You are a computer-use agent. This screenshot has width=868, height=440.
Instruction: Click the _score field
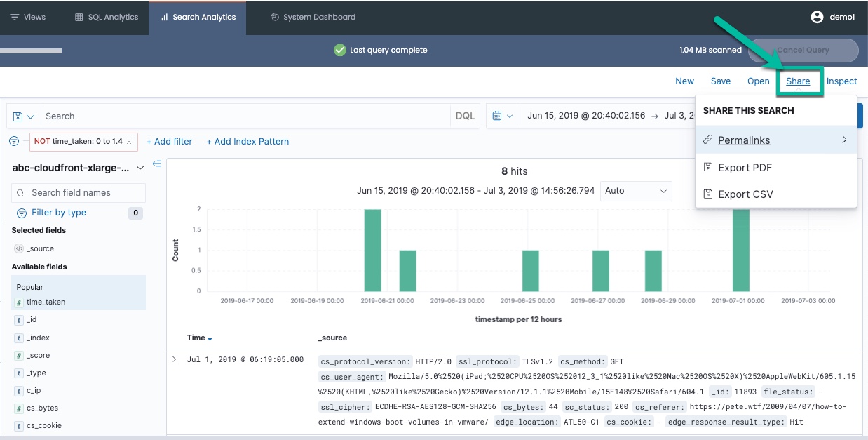click(38, 355)
